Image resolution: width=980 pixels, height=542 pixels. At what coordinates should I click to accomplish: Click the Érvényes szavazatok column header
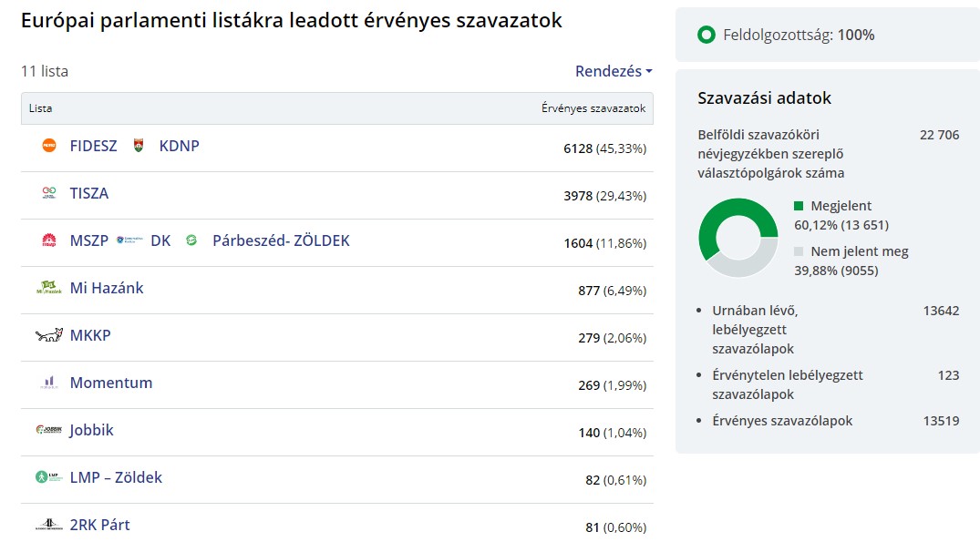click(x=593, y=108)
